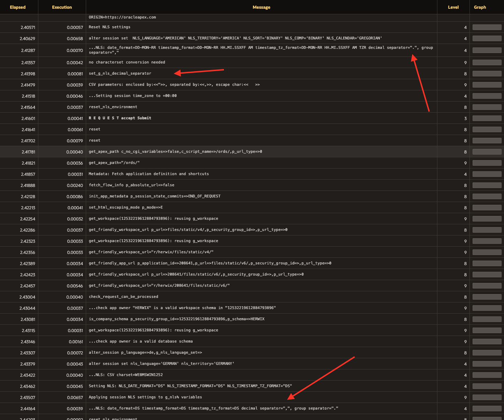Screen dimensions: 504x420
Task: Click the Elapsed column header
Action: click(18, 7)
